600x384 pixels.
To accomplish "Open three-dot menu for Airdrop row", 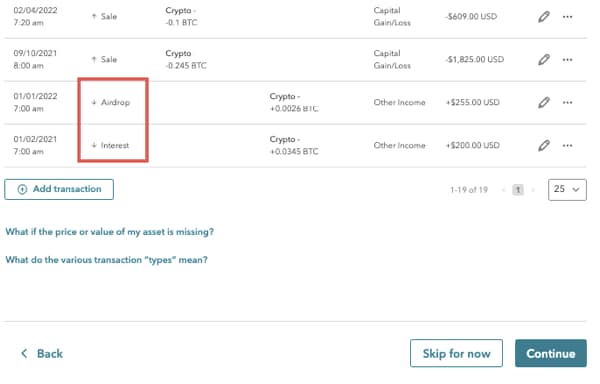I will click(x=567, y=103).
